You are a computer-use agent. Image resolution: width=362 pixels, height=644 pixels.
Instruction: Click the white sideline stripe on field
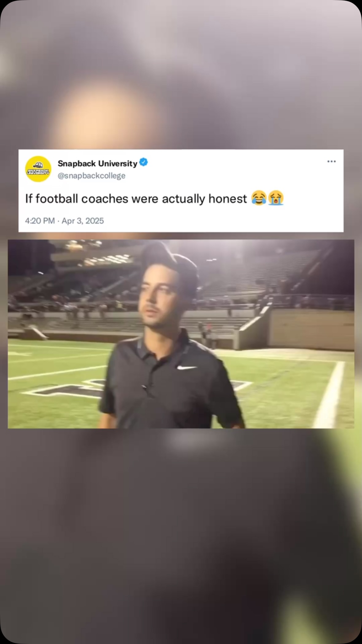329,396
